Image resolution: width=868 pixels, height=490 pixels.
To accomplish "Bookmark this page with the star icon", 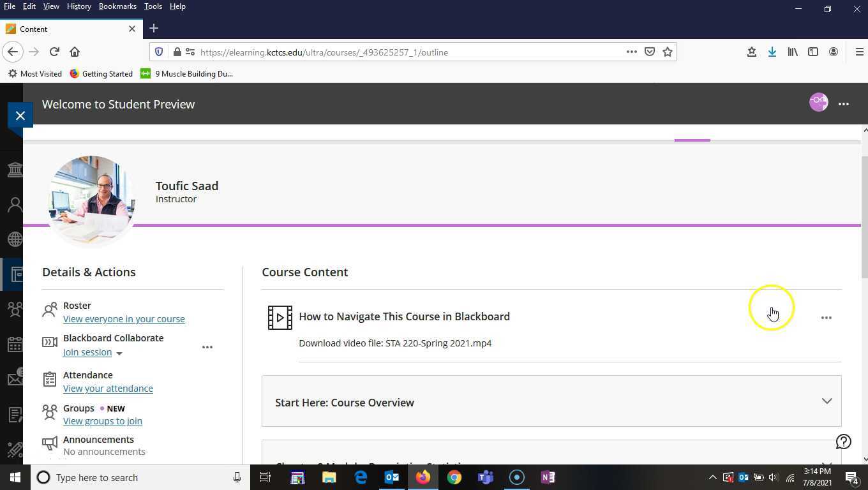I will (x=668, y=52).
